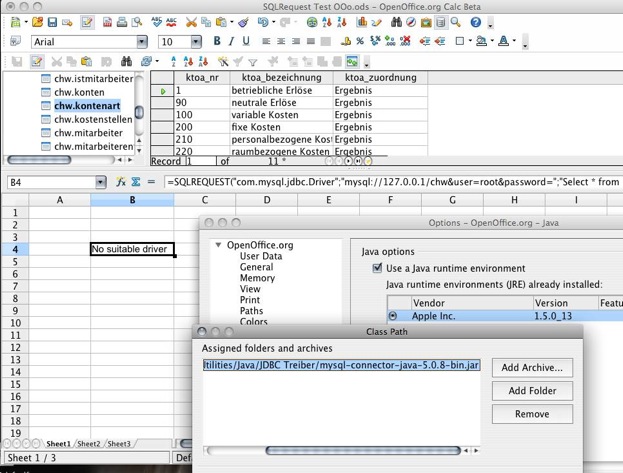Viewport: 623px width, 473px height.
Task: Switch to the Sheet2 tab
Action: click(89, 443)
